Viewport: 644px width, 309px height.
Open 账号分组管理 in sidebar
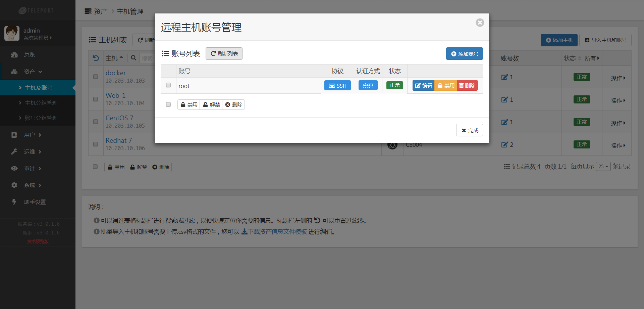pos(38,118)
